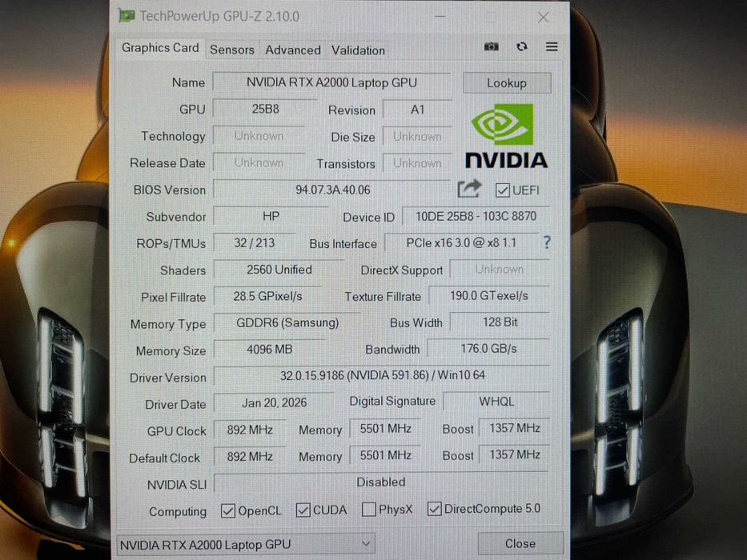This screenshot has height=560, width=747.
Task: Close the GPU-Z window with X
Action: point(543,18)
